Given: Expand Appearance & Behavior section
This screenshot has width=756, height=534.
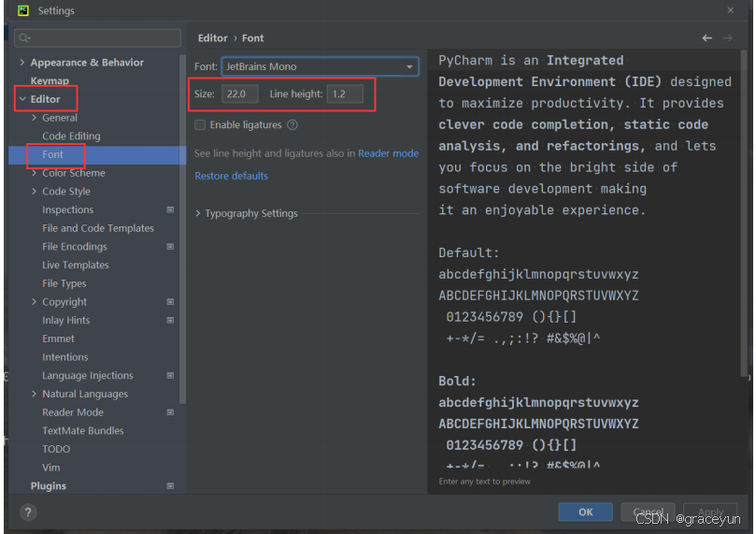Looking at the screenshot, I should click(22, 63).
